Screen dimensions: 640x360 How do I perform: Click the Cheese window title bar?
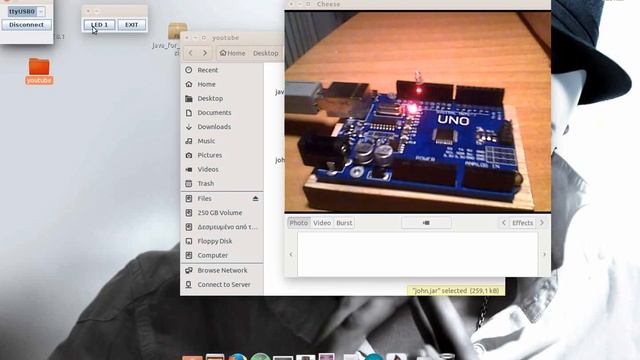pos(418,4)
